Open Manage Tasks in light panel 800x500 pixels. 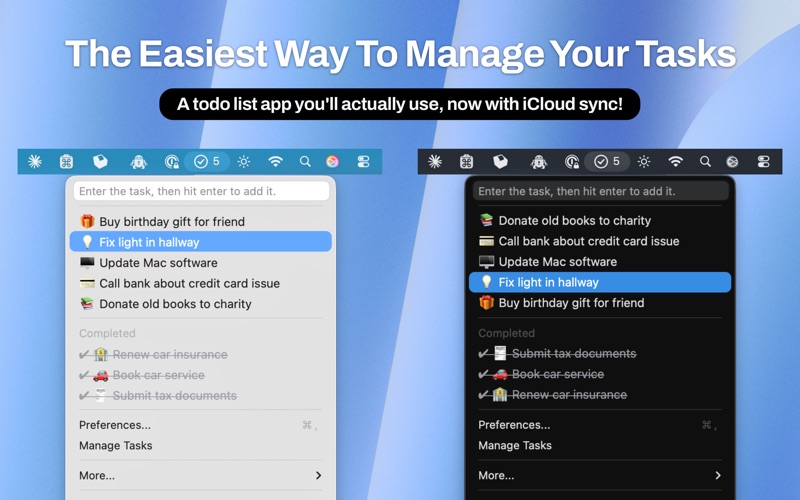pyautogui.click(x=201, y=445)
